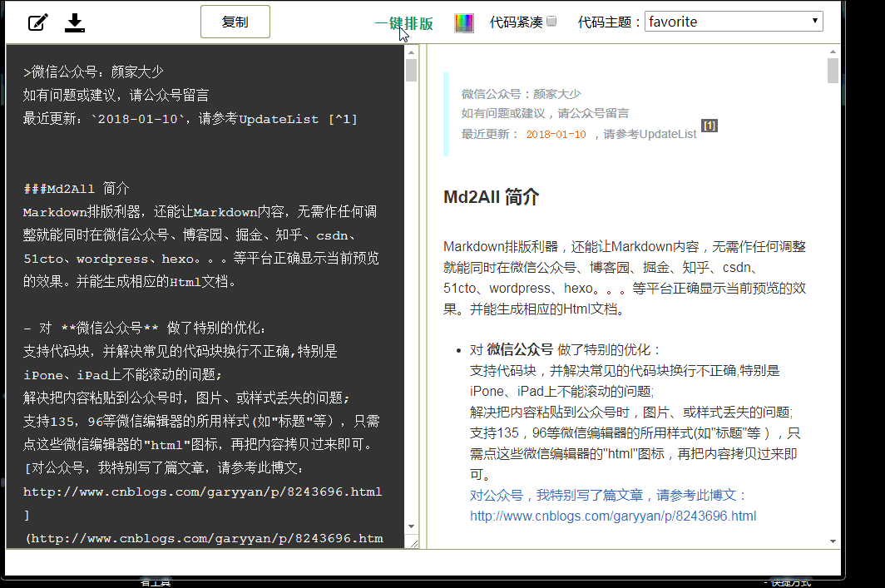Click the preview scrollbar thumb
Viewport: 885px width, 588px height.
833,71
